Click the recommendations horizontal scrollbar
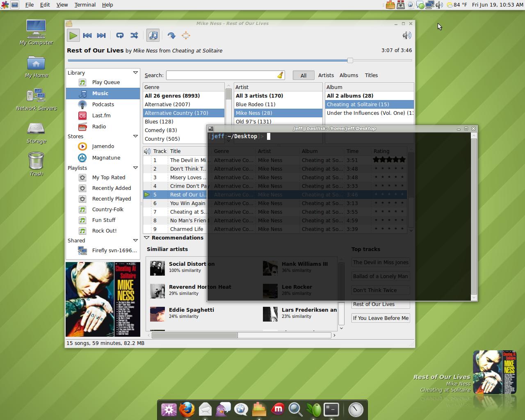 click(x=194, y=335)
